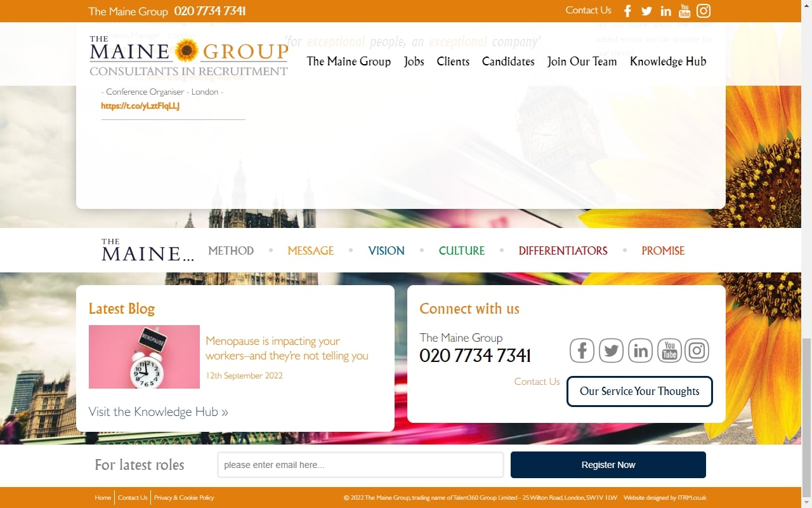
Task: Open LinkedIn icon in top orange bar
Action: click(665, 11)
